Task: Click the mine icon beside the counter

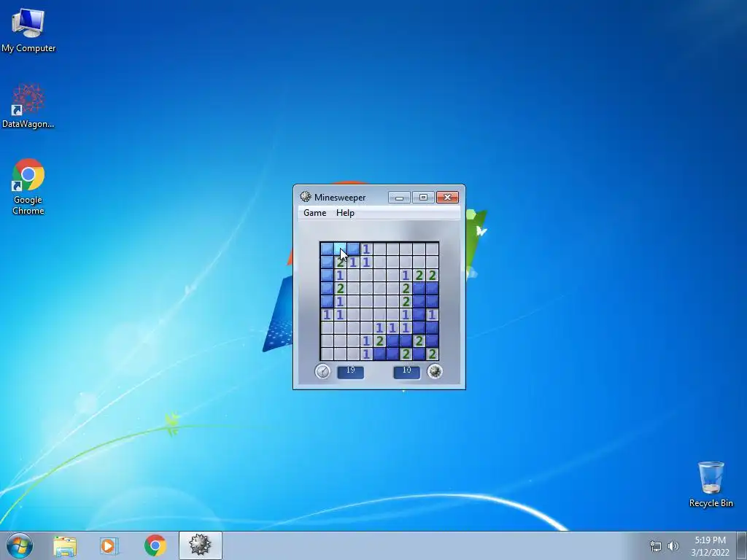Action: point(435,371)
